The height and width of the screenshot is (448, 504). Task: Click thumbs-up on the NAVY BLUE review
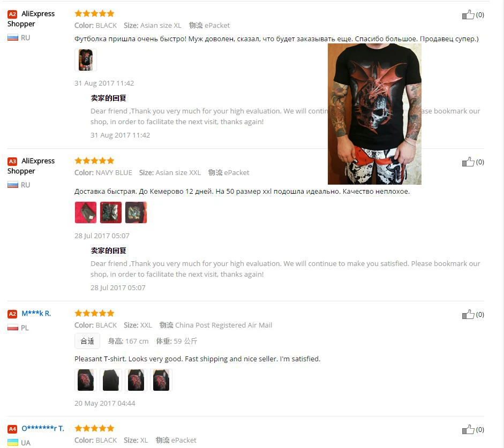[468, 162]
